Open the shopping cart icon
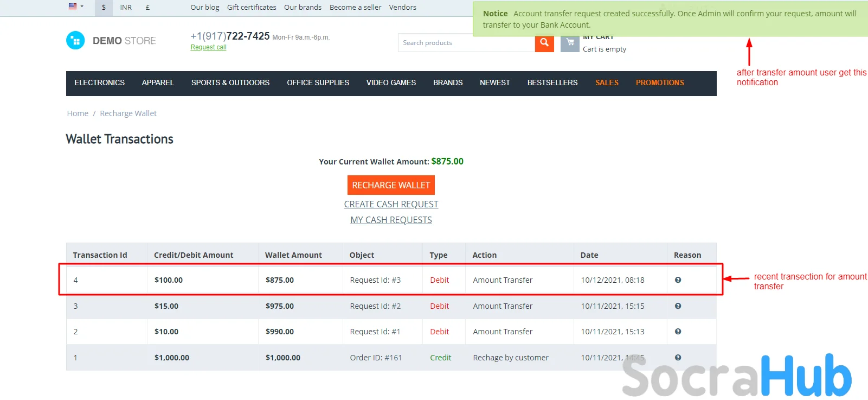The width and height of the screenshot is (868, 400). tap(569, 43)
